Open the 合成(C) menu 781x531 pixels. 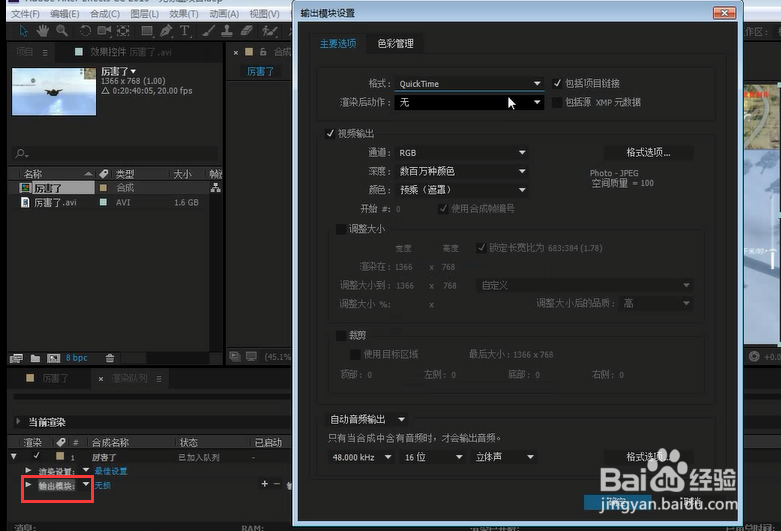pos(105,14)
